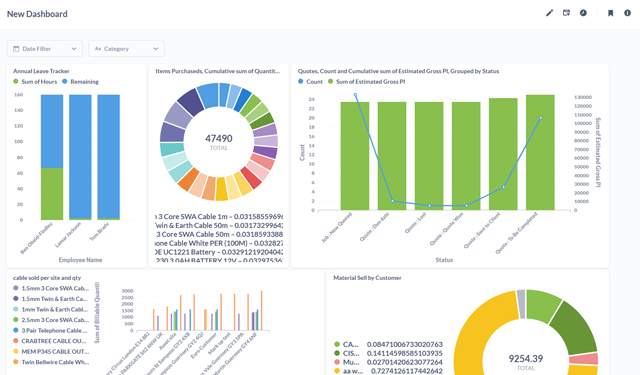Bookmark this dashboard with the bookmark icon
Image resolution: width=640 pixels, height=375 pixels.
point(611,13)
